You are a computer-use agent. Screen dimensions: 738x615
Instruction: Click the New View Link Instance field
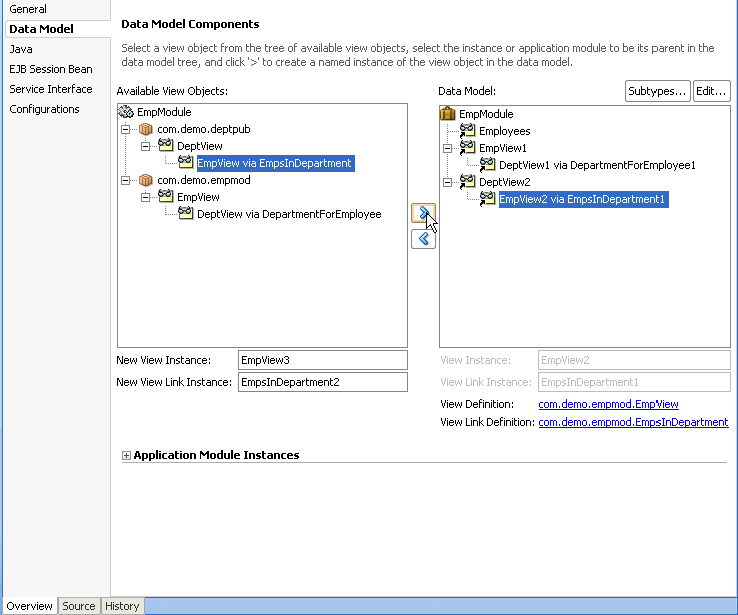(322, 382)
